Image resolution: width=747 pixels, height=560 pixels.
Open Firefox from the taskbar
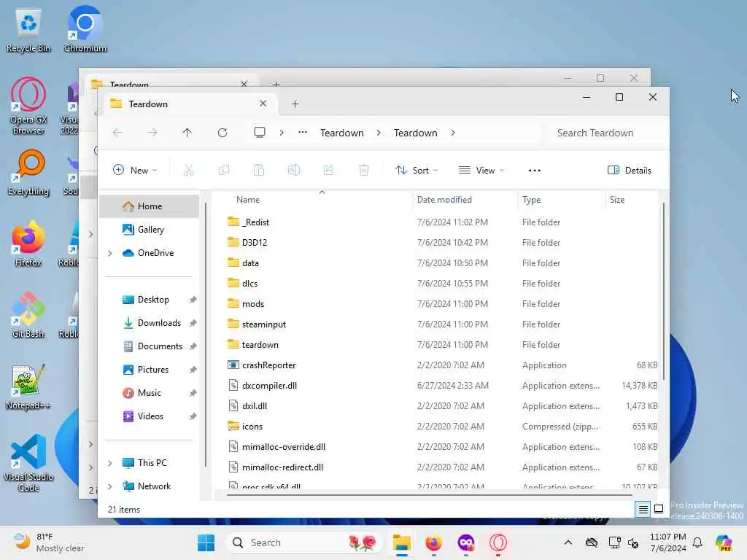433,542
